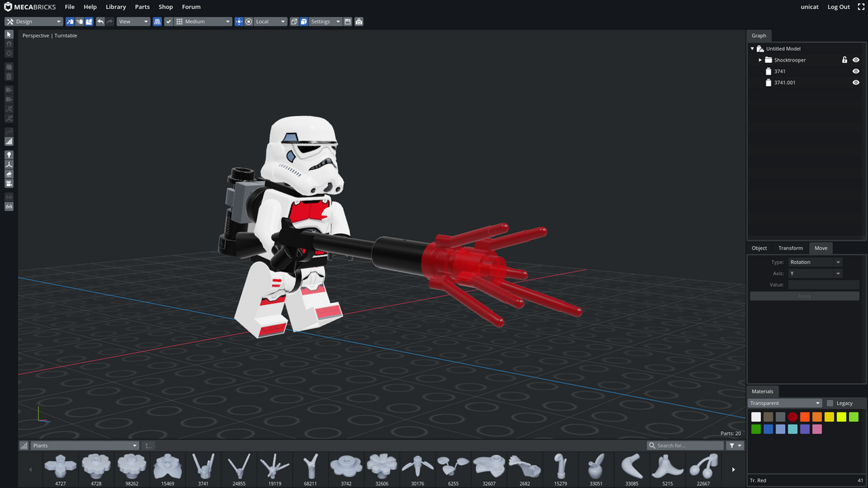Switch to the Transform tab
The height and width of the screenshot is (488, 868).
click(791, 248)
